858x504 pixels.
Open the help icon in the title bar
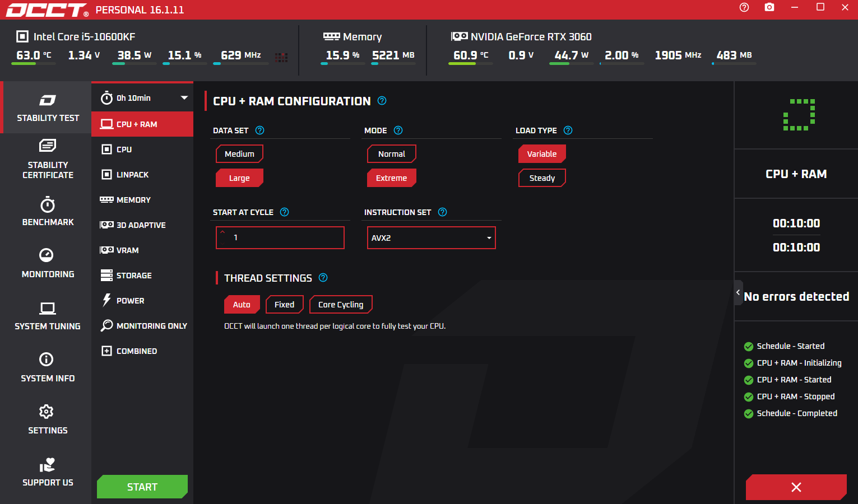pos(744,7)
